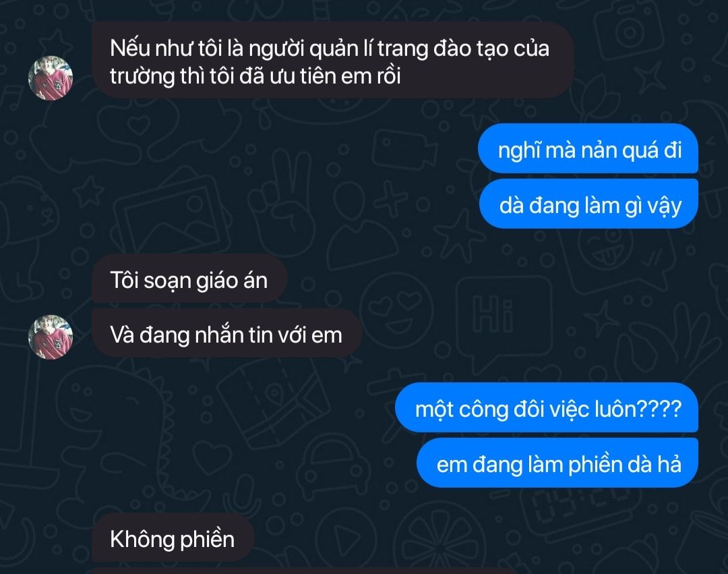
Task: Tap the 'Và đang nhắn tin với em' bubble
Action: [x=226, y=333]
